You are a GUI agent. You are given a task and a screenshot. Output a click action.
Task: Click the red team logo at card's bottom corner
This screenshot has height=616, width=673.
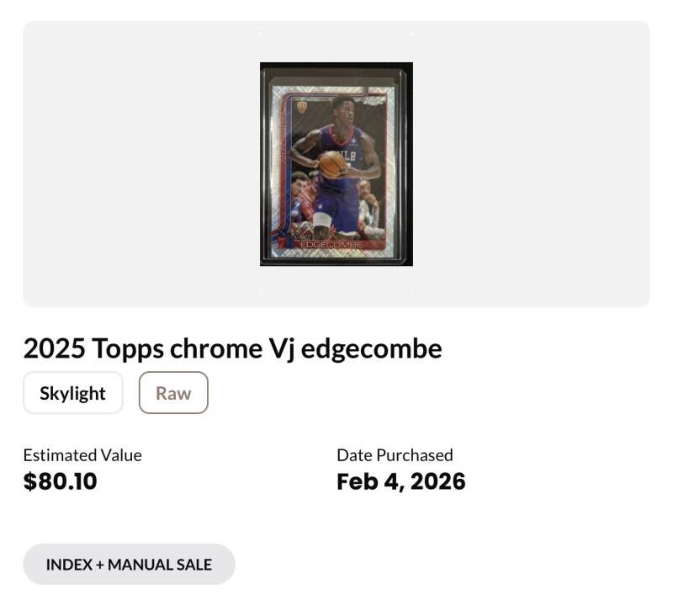pyautogui.click(x=282, y=243)
